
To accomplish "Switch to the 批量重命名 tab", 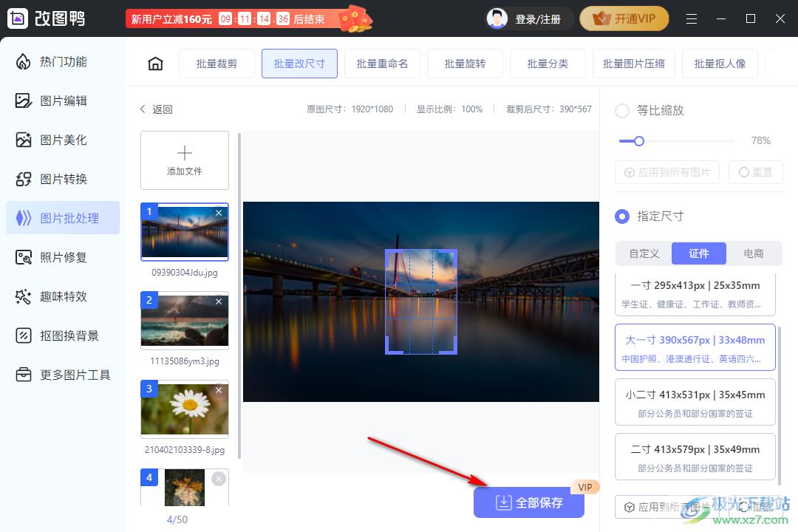I will click(382, 64).
